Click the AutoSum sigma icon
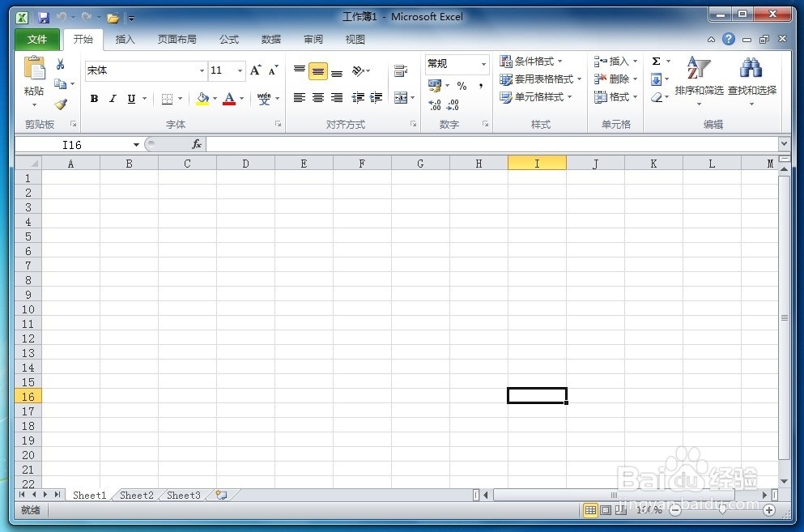The height and width of the screenshot is (532, 804). (656, 61)
